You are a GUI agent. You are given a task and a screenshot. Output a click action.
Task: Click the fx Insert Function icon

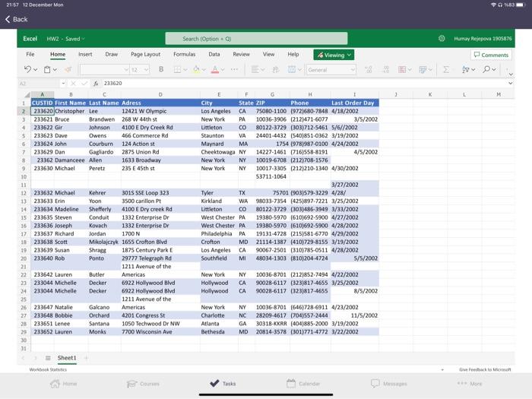96,83
